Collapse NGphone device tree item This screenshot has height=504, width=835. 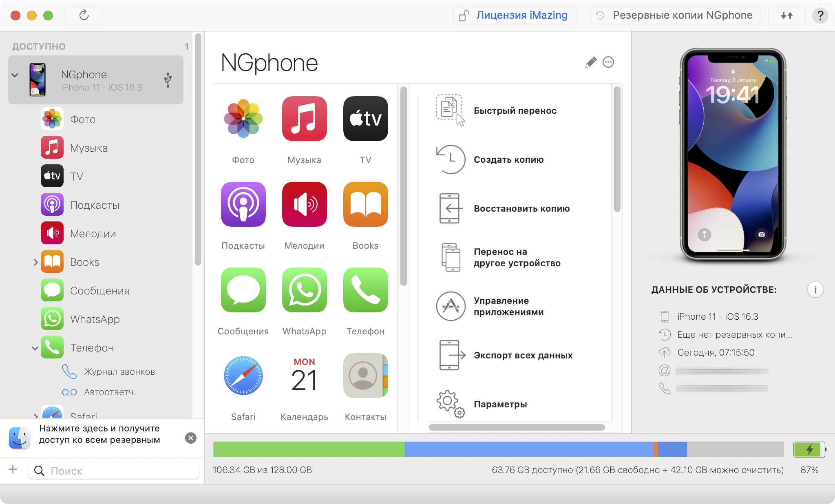click(15, 80)
